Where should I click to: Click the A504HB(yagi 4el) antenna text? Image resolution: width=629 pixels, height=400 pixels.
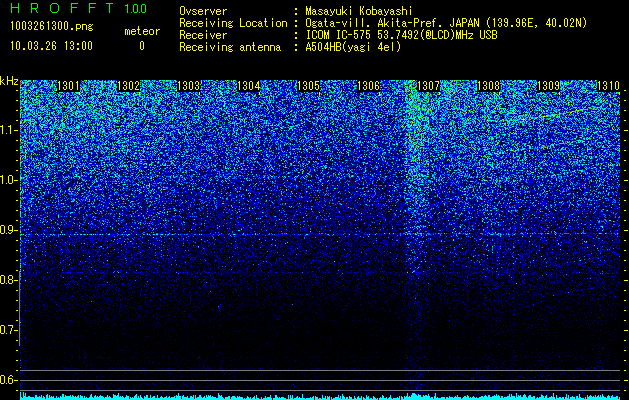point(353,47)
